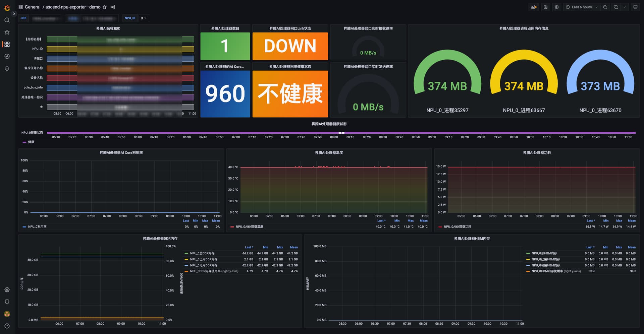
Task: Zoom out the time range
Action: [x=605, y=7]
